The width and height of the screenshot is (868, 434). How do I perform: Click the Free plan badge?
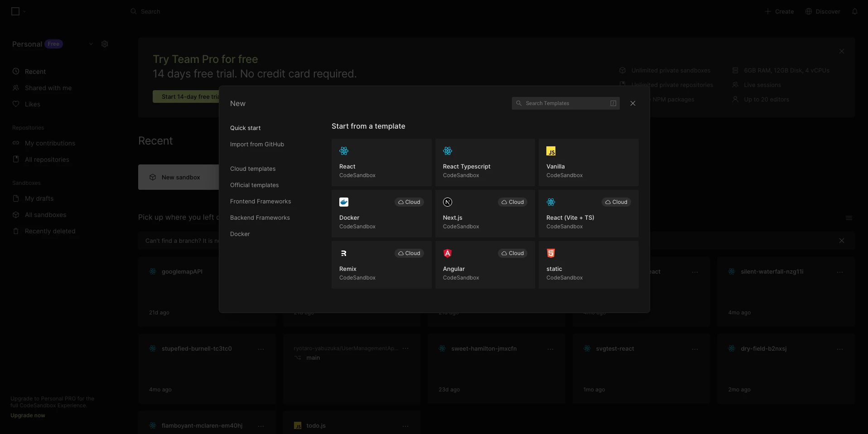tap(53, 44)
